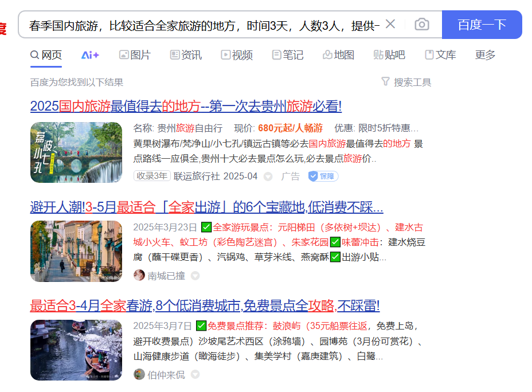Open the 笔记 tab
The width and height of the screenshot is (532, 392).
[x=288, y=55]
